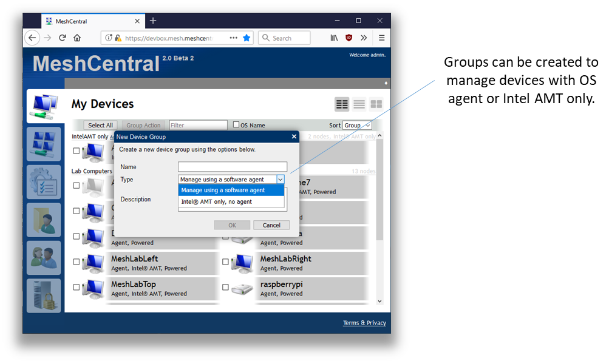Bookmark this page with the star icon

pyautogui.click(x=247, y=38)
